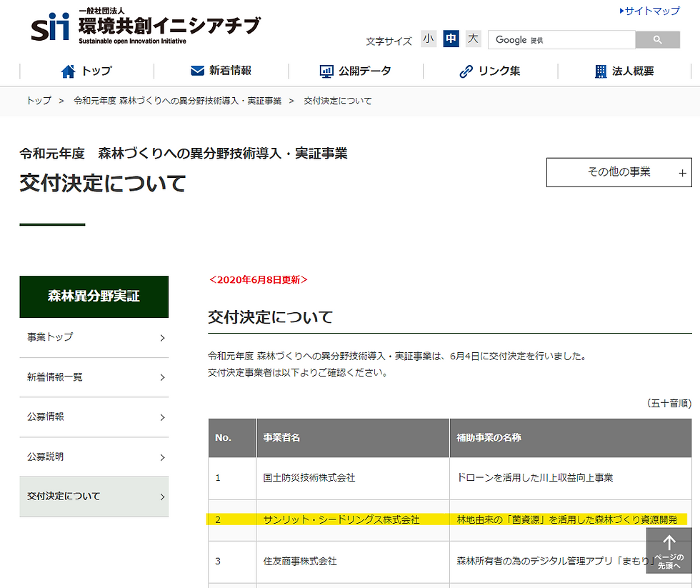Select 交付決定について in the sidebar menu
This screenshot has width=700, height=588.
pyautogui.click(x=94, y=497)
